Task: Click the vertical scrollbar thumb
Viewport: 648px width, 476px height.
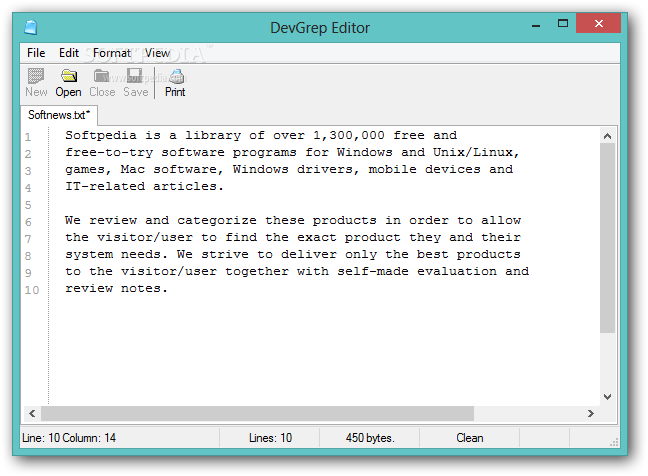Action: pyautogui.click(x=607, y=238)
